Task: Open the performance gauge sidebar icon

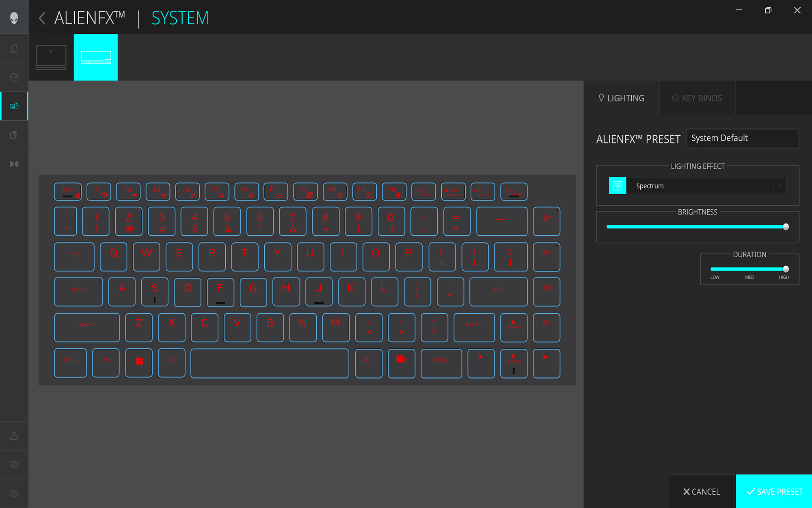Action: 14,77
